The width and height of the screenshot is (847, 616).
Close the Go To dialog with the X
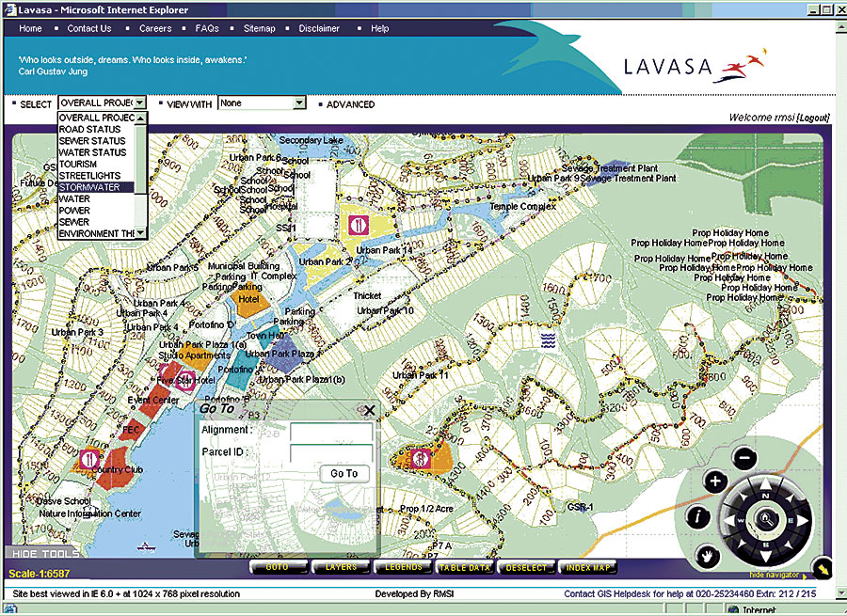pos(370,411)
